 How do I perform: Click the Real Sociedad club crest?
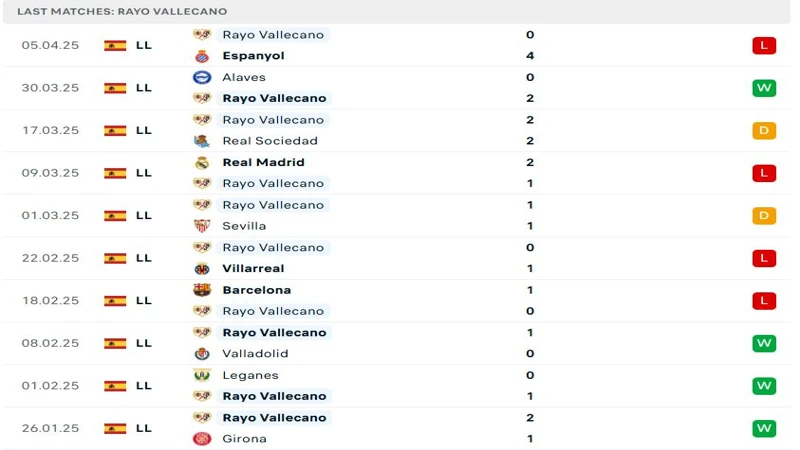coord(202,141)
